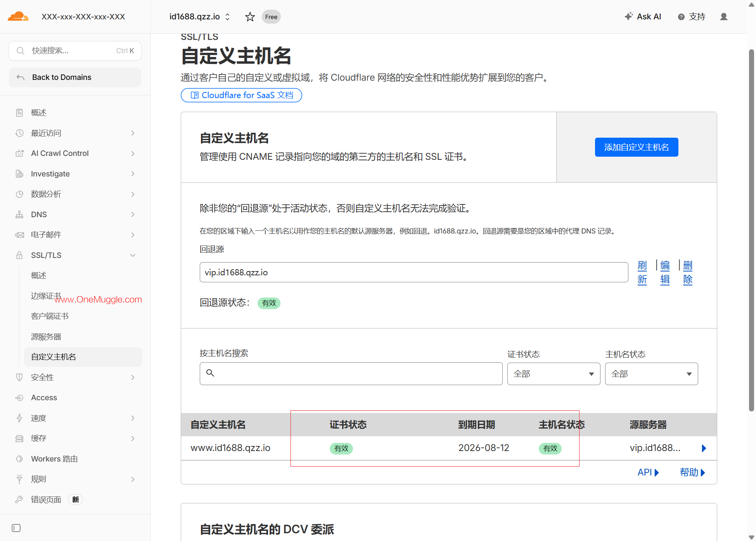Collapse the SSL/TLS section chevron
The image size is (756, 541).
pos(133,255)
